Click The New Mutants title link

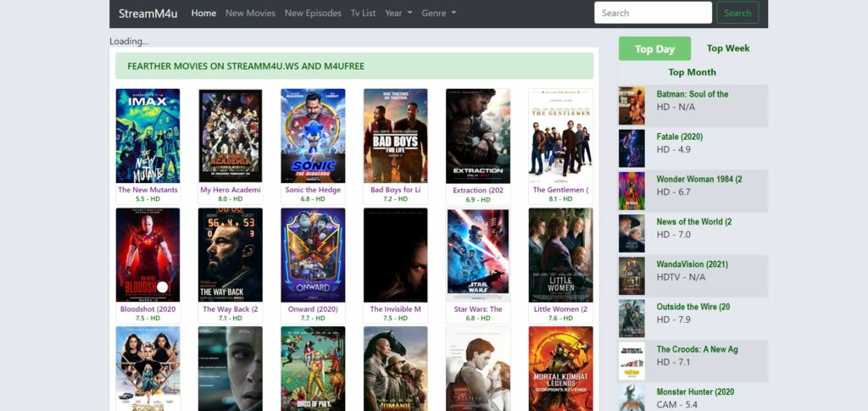tap(147, 190)
